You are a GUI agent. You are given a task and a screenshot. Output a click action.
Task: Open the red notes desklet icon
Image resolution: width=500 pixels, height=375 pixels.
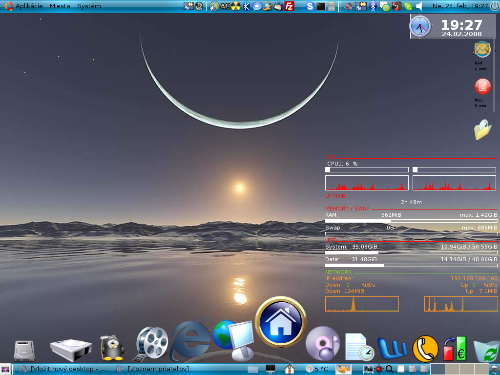482,87
